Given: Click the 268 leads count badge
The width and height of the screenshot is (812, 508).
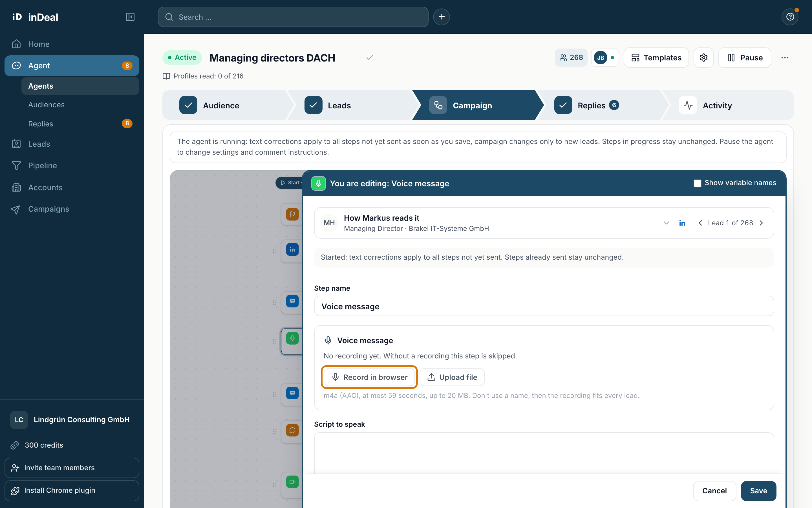Looking at the screenshot, I should coord(571,58).
